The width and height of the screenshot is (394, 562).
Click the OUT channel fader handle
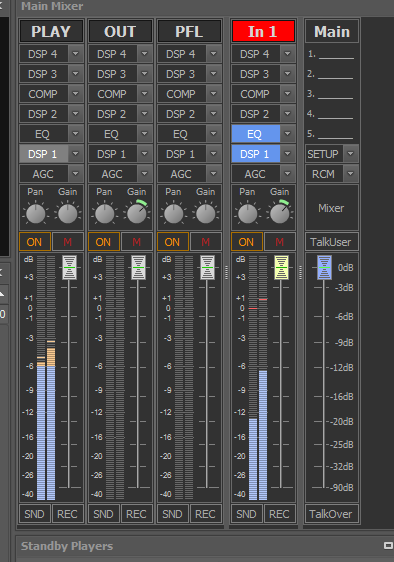coord(138,268)
